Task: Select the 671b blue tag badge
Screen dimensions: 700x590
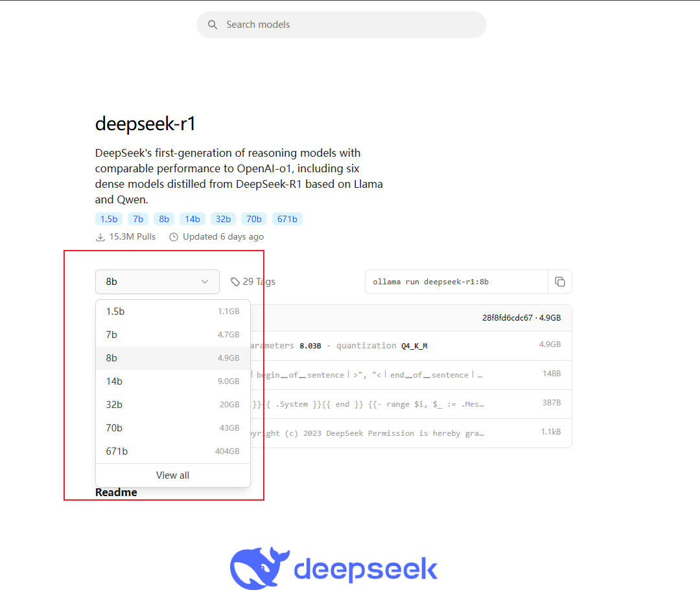Action: pos(288,219)
